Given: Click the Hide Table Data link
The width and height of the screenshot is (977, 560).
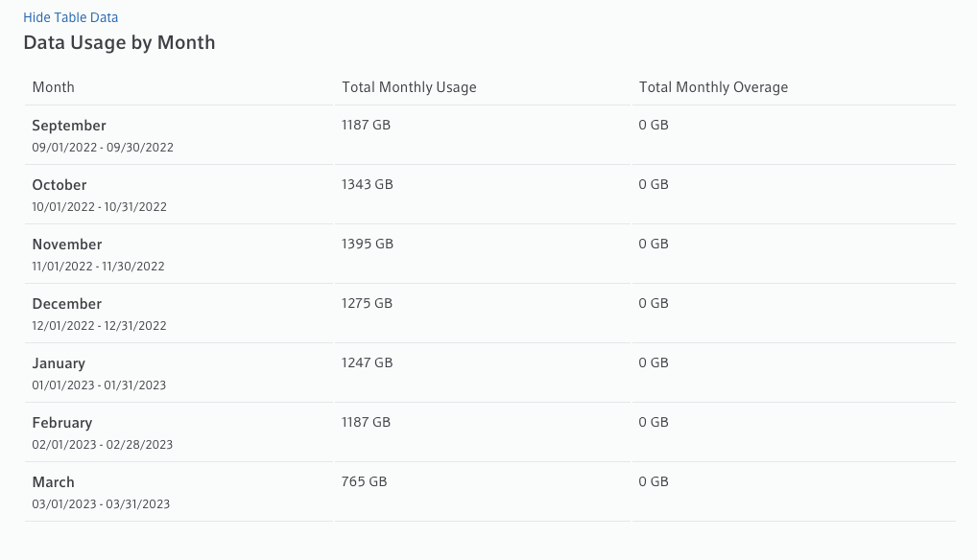Looking at the screenshot, I should point(71,17).
